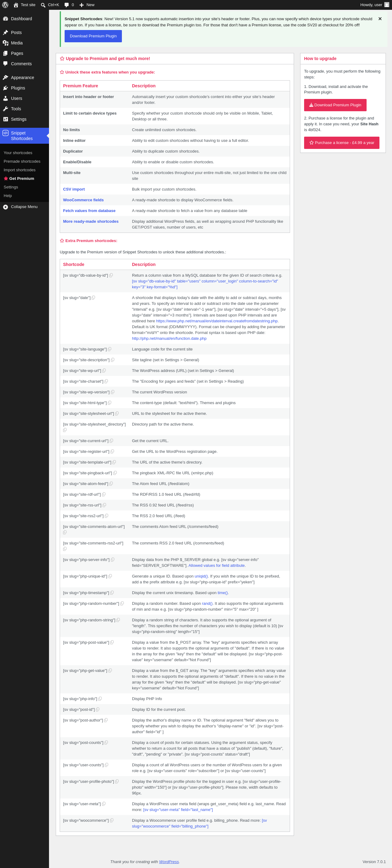Open the WordPress footer link
Image resolution: width=392 pixels, height=868 pixels.
point(169,862)
